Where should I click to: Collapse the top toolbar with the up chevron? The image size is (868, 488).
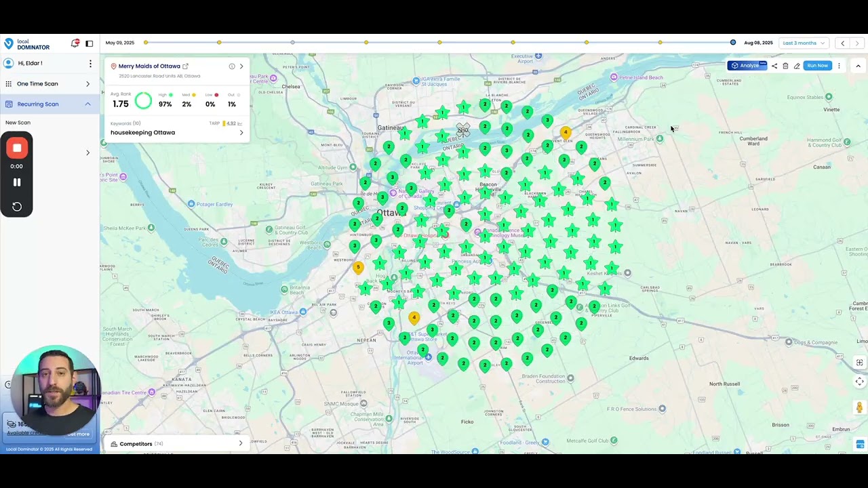click(858, 66)
